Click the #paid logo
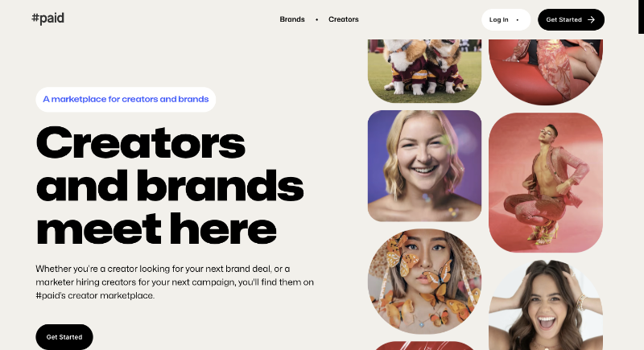This screenshot has width=644, height=350. [x=48, y=19]
